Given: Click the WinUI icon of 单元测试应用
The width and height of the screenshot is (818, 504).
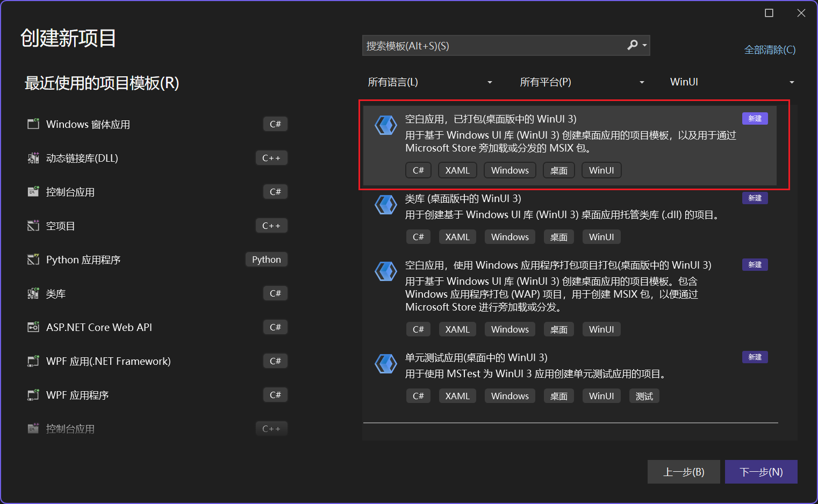Looking at the screenshot, I should 385,364.
